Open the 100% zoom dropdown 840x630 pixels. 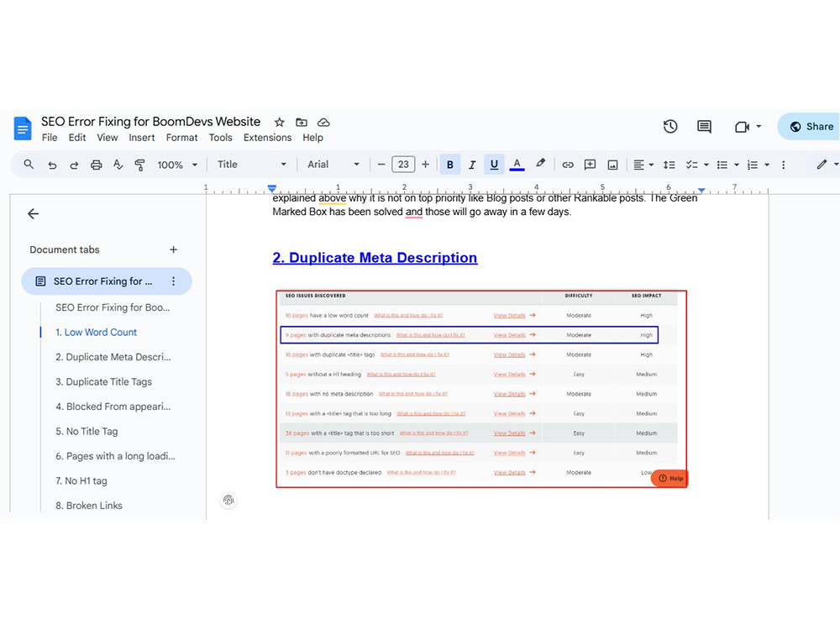pyautogui.click(x=177, y=165)
